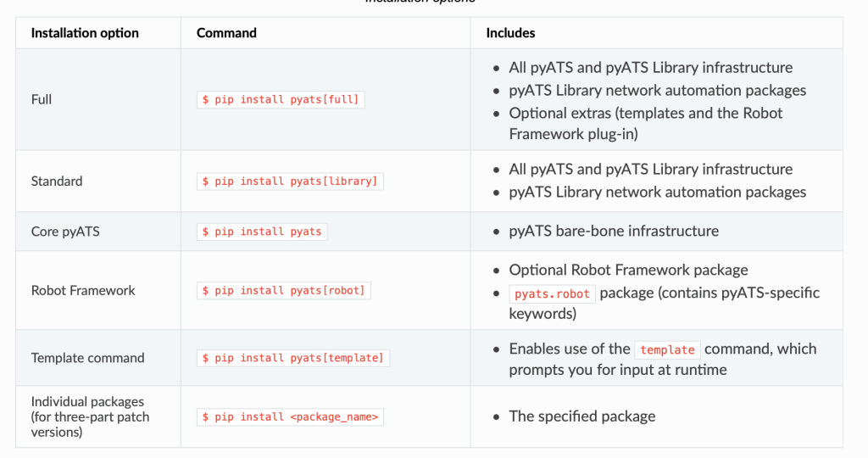Click the "Template command" row label
The height and width of the screenshot is (458, 868).
tap(87, 358)
